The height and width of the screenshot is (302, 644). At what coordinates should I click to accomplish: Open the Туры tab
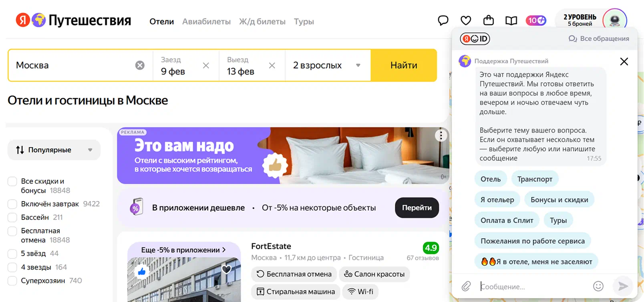coord(304,22)
